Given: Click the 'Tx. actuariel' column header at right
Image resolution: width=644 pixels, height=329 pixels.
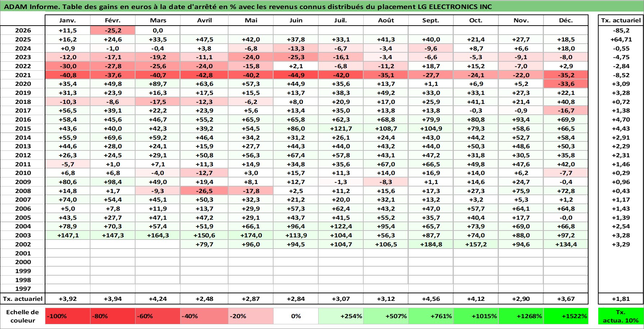Looking at the screenshot, I should pos(621,20).
